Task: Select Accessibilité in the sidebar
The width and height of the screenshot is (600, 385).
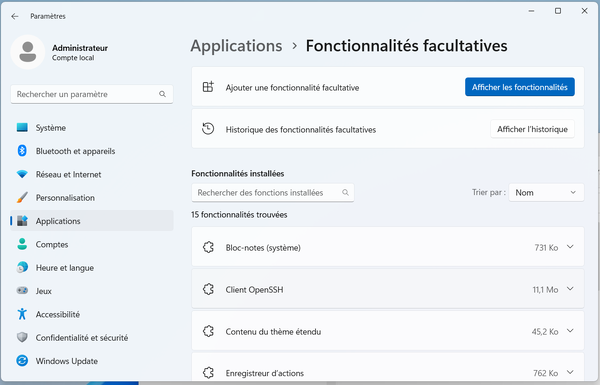Action: click(x=92, y=314)
